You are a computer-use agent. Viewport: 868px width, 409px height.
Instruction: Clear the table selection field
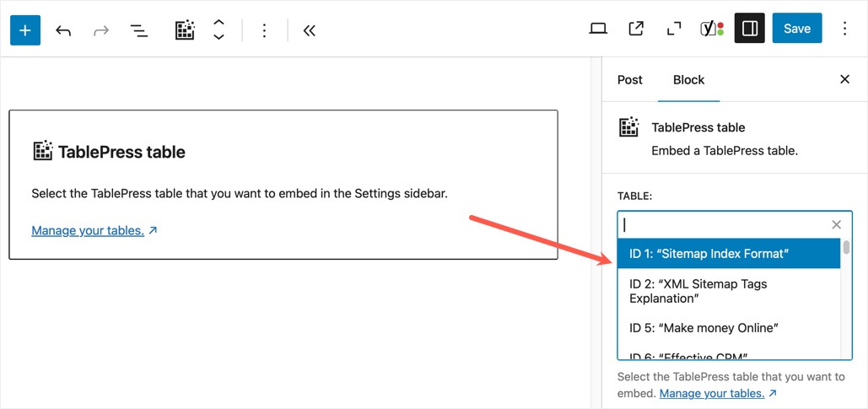click(x=837, y=224)
